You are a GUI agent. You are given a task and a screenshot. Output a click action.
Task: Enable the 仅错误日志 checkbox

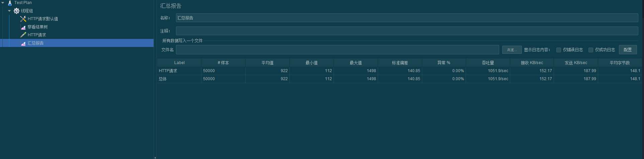[558, 50]
